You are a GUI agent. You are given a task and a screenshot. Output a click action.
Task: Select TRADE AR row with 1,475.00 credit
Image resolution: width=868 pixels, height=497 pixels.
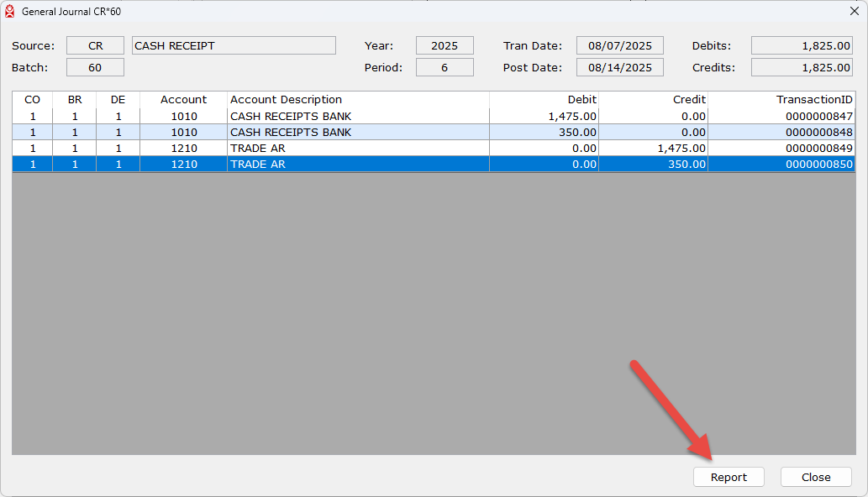[x=420, y=149]
